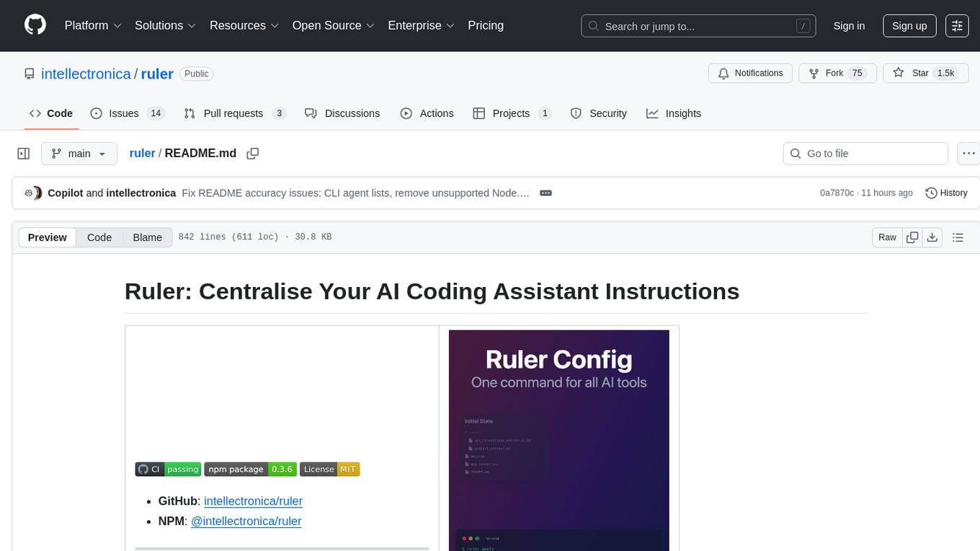Viewport: 980px width, 551px height.
Task: Click the Notifications bell button
Action: [x=750, y=74]
